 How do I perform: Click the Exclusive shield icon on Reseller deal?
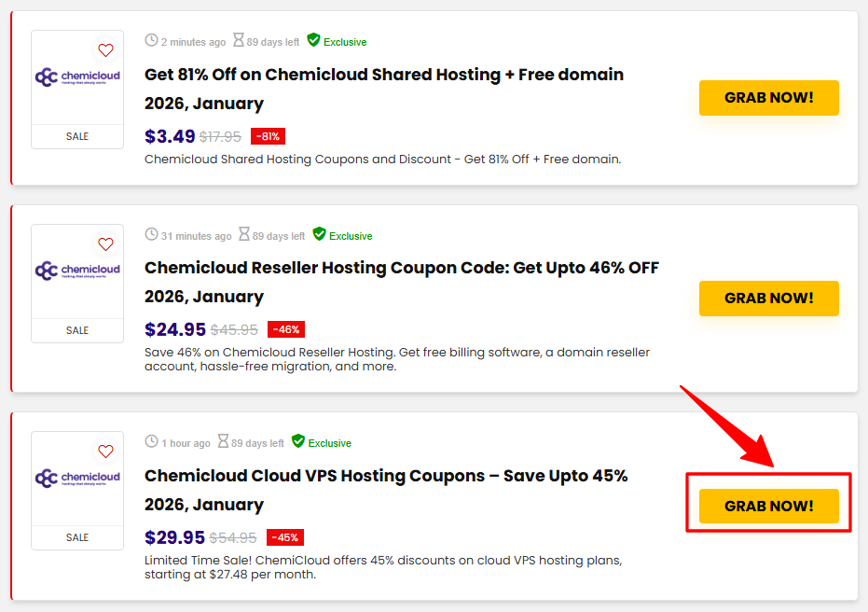click(319, 235)
